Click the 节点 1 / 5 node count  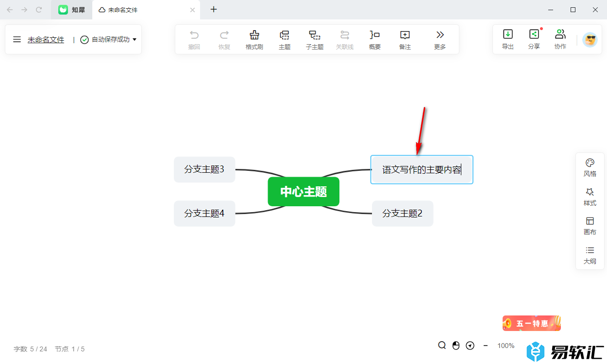[x=69, y=349]
